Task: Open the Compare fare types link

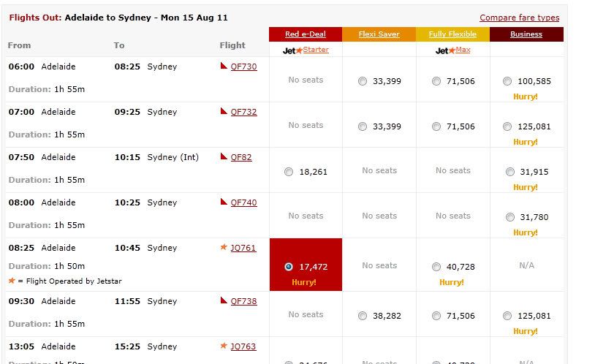Action: click(x=519, y=18)
